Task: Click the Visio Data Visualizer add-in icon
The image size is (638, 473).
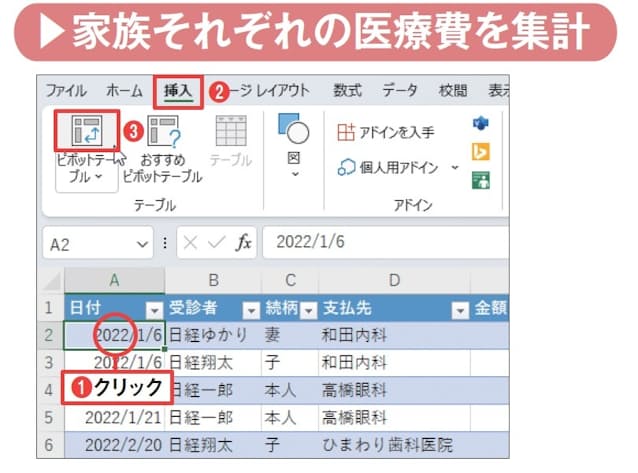Action: [481, 123]
